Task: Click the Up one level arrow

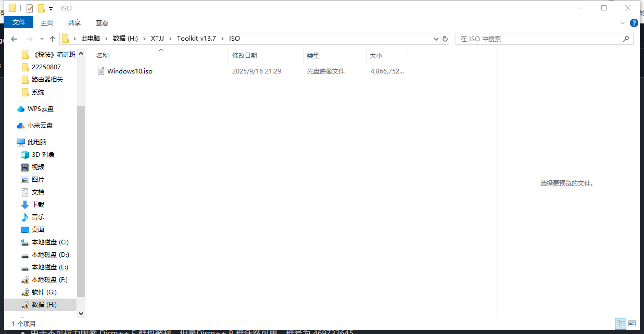Action: tap(53, 39)
